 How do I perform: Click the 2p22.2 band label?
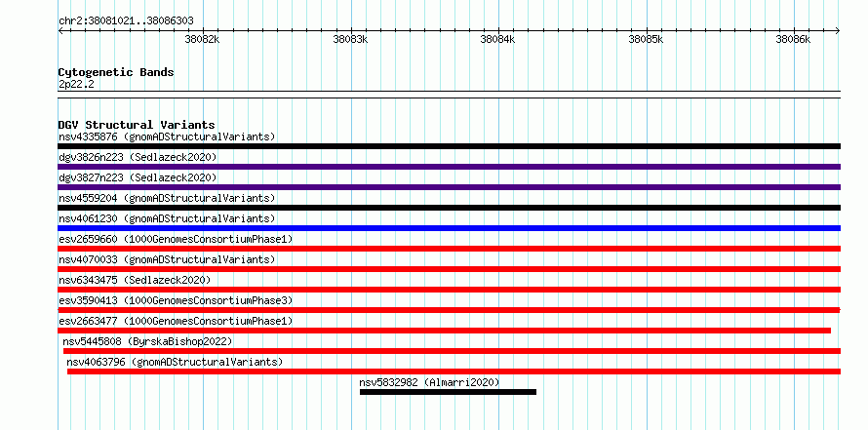coord(75,84)
